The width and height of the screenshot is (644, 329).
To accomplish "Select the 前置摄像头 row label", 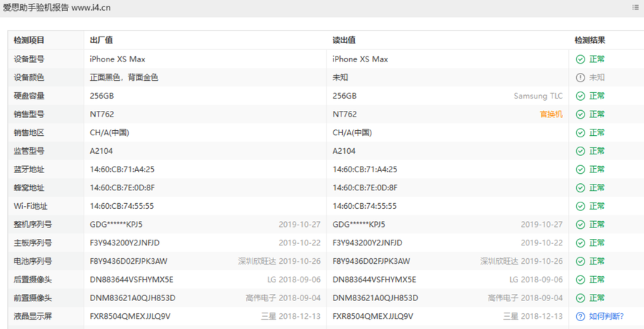I will pos(33,298).
